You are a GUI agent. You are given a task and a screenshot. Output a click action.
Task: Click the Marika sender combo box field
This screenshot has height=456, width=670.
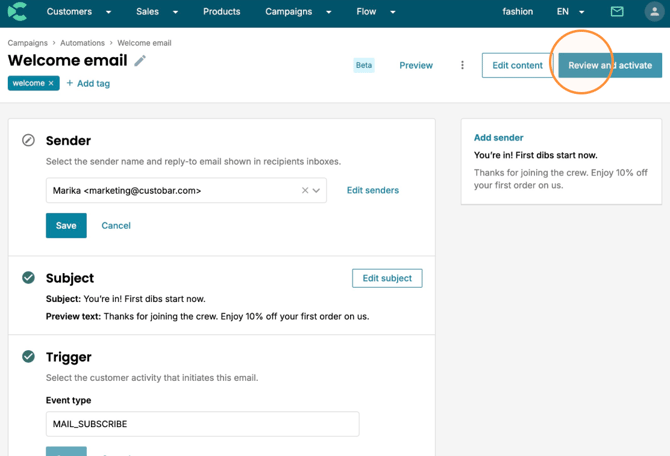tap(186, 190)
